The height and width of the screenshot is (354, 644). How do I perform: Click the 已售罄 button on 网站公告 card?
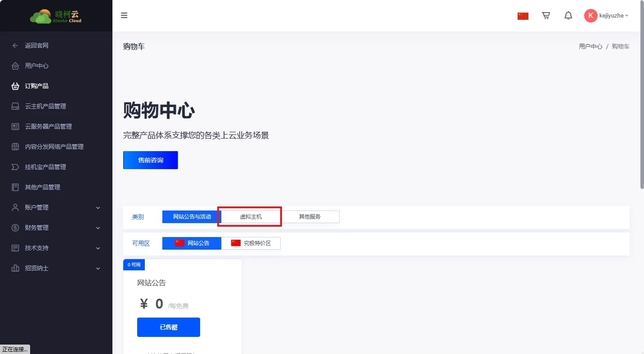coord(169,327)
